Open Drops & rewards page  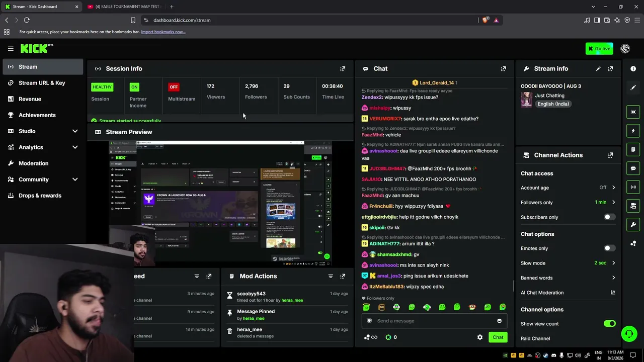click(x=43, y=196)
